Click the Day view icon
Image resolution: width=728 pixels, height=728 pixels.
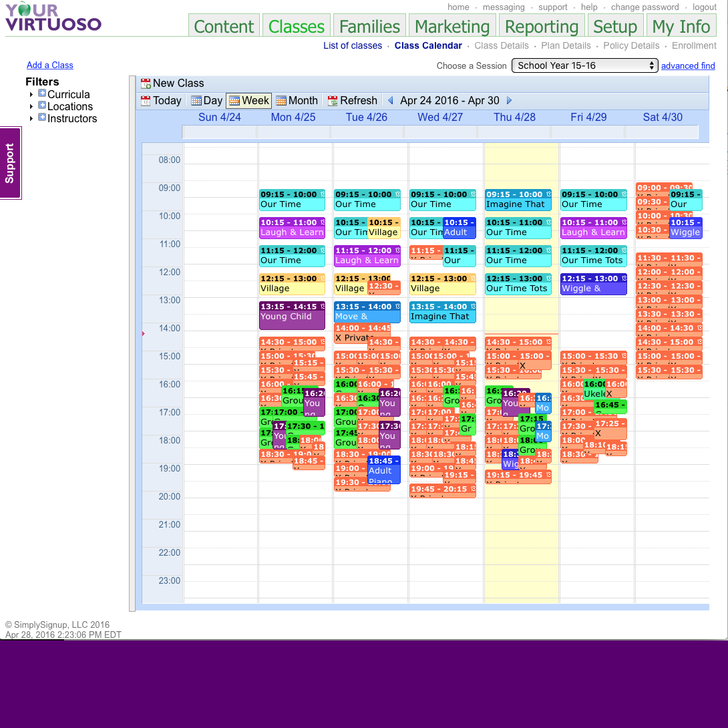196,101
